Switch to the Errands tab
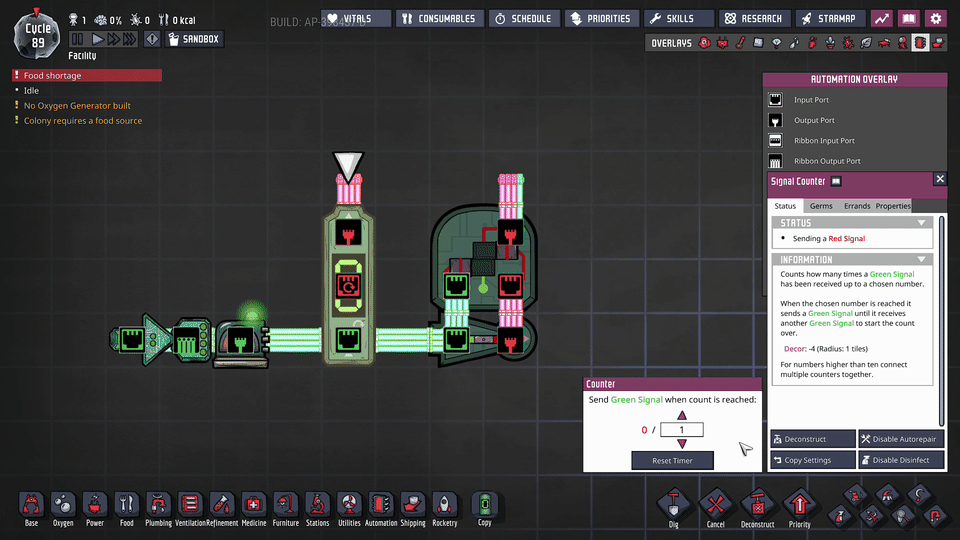960x540 pixels. pyautogui.click(x=856, y=206)
